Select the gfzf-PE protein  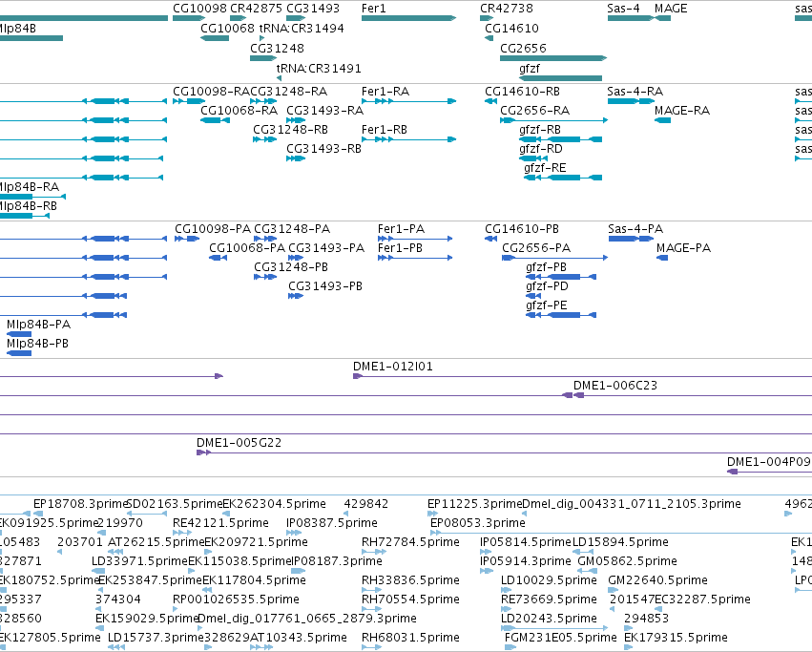561,316
